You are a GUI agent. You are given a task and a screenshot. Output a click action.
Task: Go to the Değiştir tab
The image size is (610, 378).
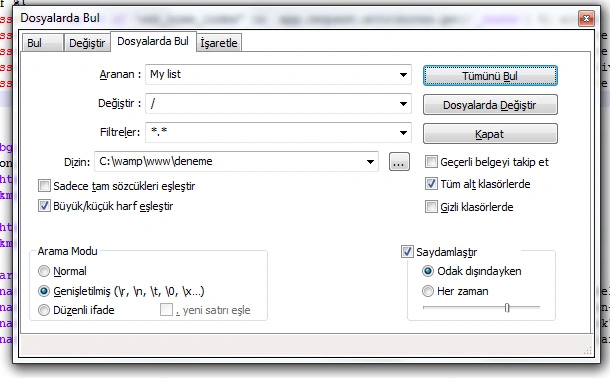87,43
